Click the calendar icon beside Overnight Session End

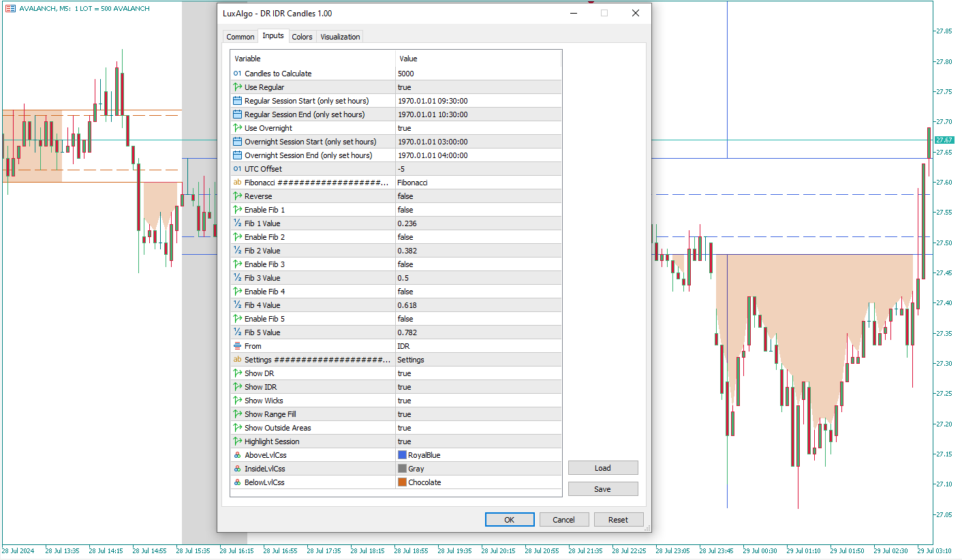237,155
